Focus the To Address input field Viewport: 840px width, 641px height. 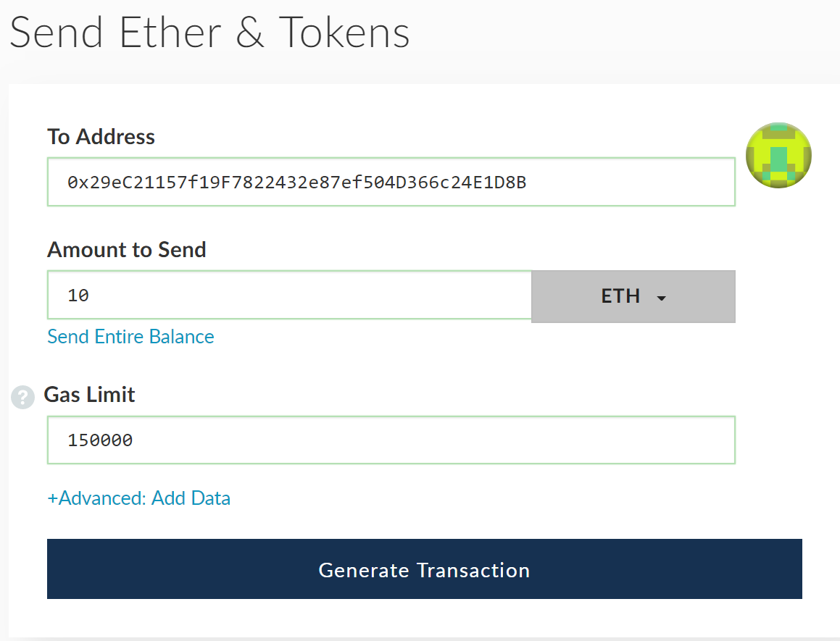click(x=391, y=183)
